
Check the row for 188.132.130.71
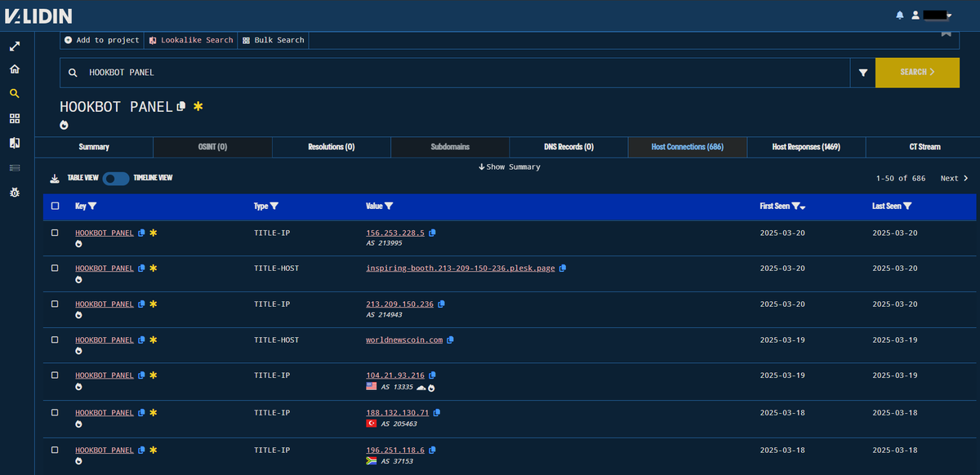click(x=55, y=413)
